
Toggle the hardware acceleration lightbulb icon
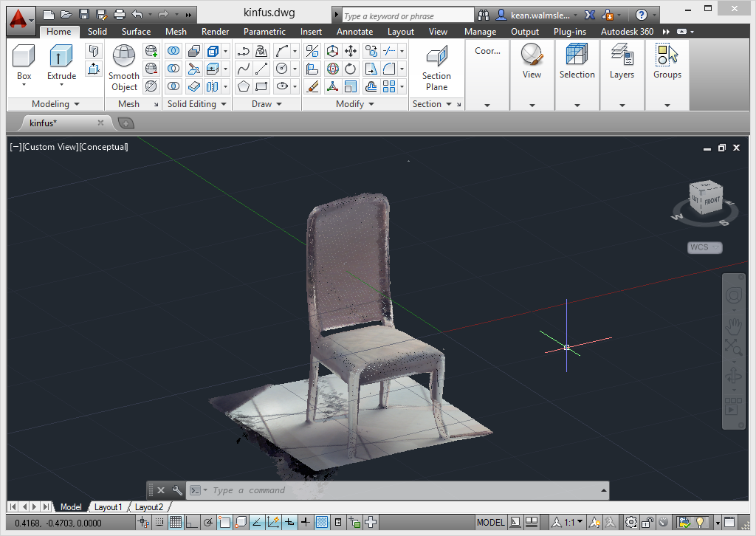point(700,523)
